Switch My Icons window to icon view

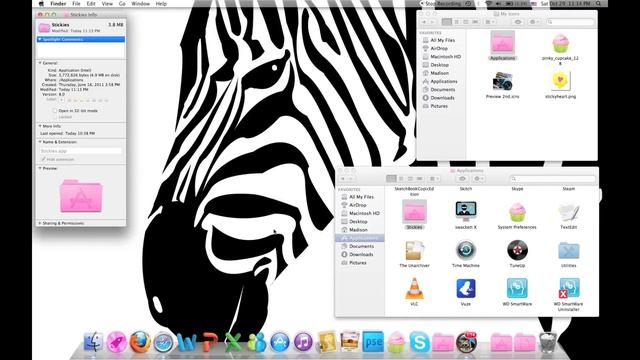447,22
